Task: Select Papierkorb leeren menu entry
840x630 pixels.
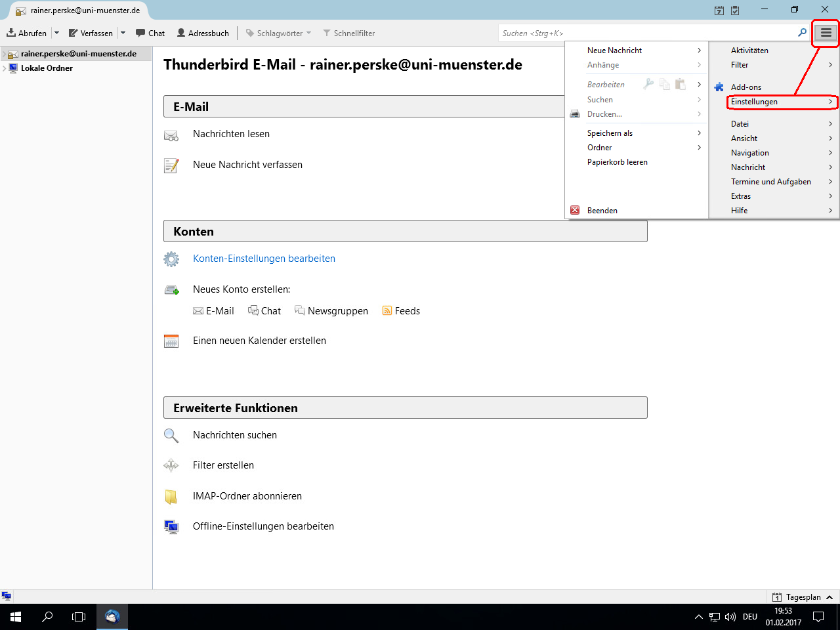Action: click(x=617, y=162)
